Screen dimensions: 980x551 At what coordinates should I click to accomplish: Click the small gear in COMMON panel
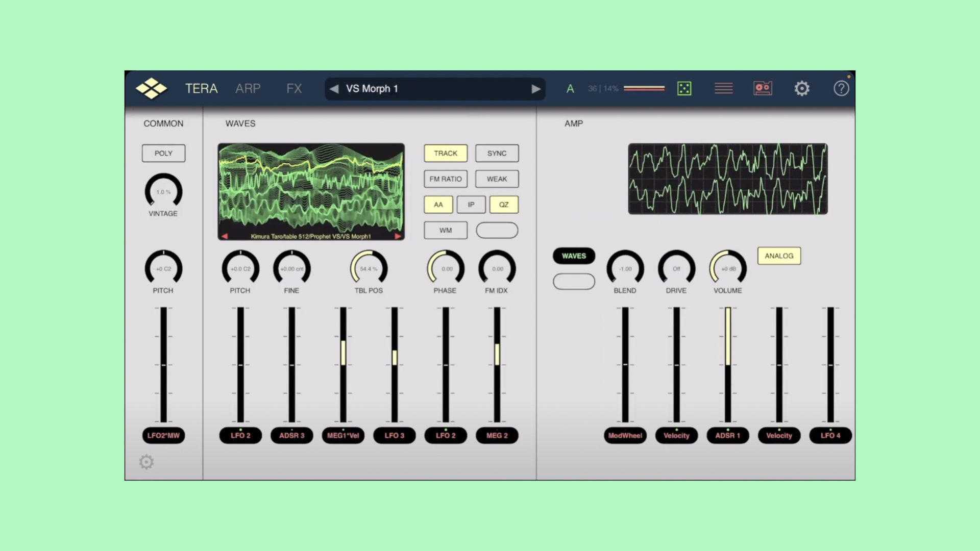146,462
